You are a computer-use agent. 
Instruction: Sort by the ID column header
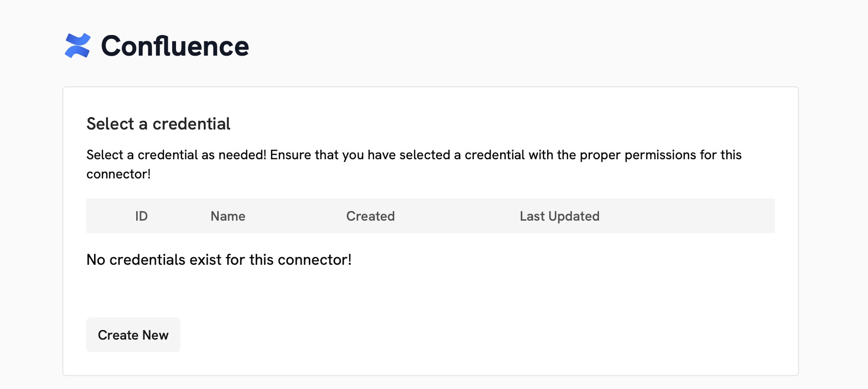[141, 216]
